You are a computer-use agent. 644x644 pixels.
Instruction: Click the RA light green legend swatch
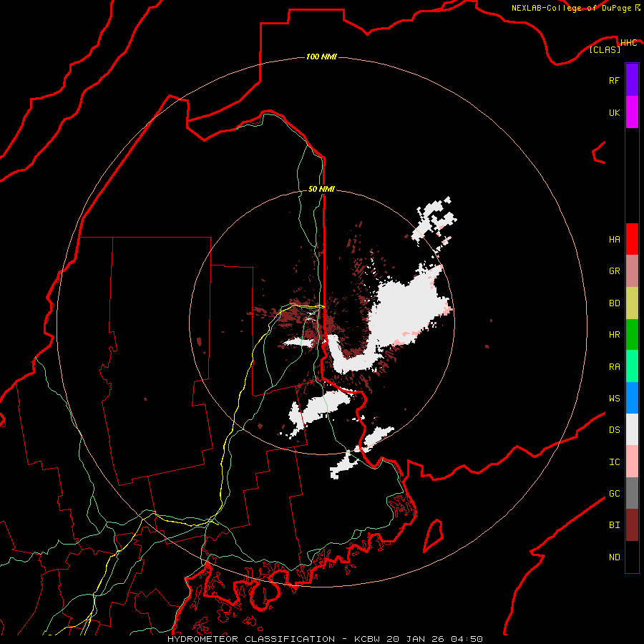point(632,366)
